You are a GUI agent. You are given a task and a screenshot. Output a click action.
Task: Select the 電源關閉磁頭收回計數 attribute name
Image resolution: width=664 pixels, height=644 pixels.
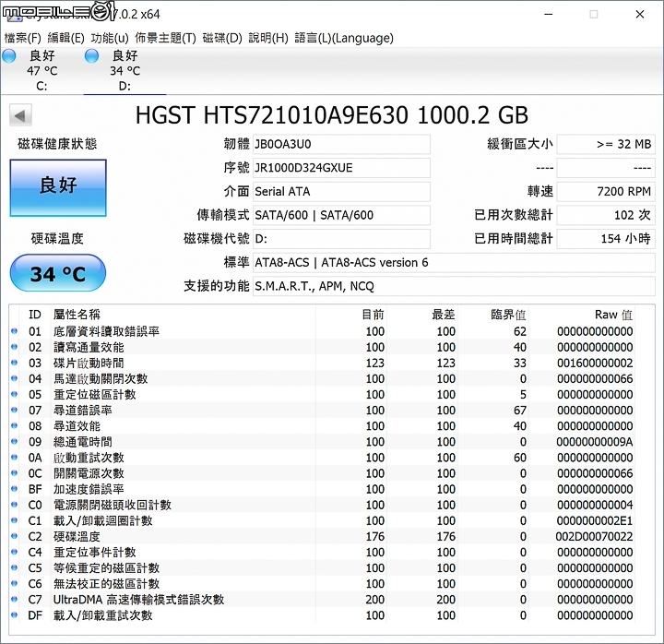click(113, 505)
